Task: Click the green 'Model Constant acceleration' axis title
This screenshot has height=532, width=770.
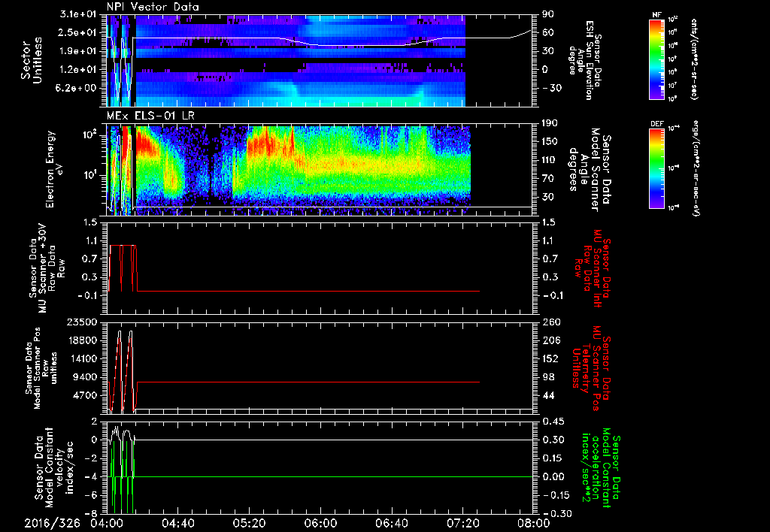Action: click(x=600, y=467)
